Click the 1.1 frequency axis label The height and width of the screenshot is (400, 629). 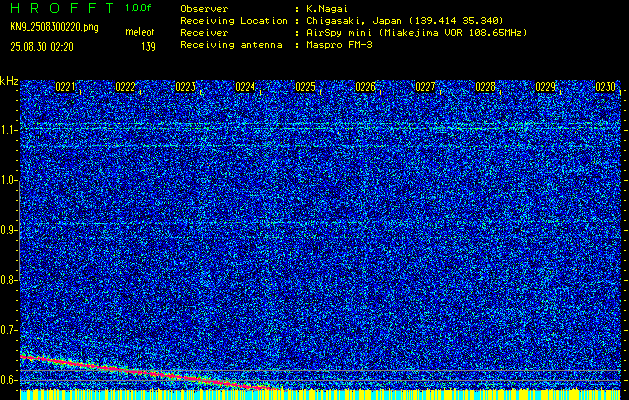(8, 130)
